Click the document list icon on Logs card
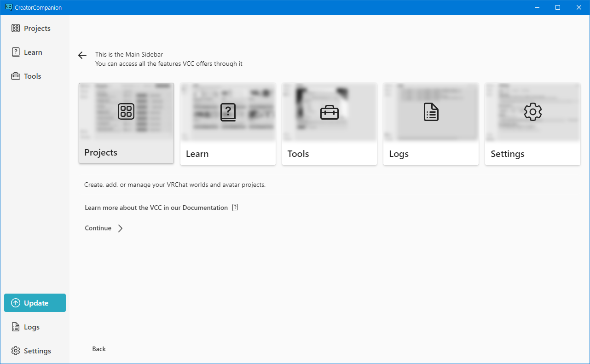The image size is (590, 364). (431, 112)
